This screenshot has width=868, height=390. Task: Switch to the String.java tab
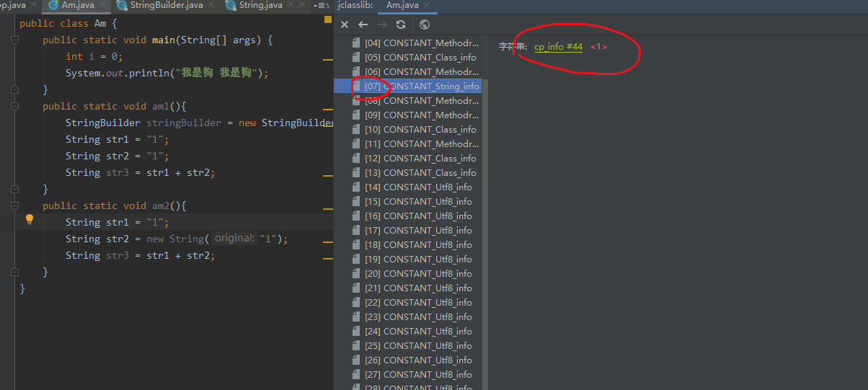tap(260, 6)
